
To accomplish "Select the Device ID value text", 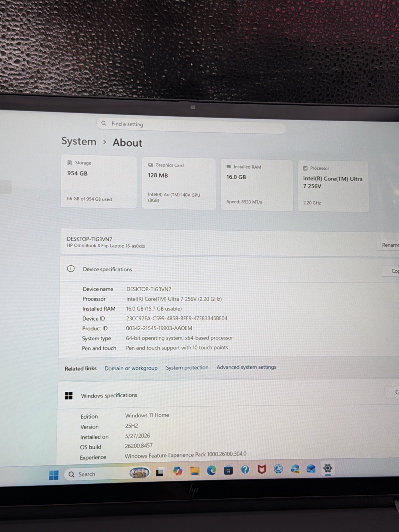I will tap(177, 318).
